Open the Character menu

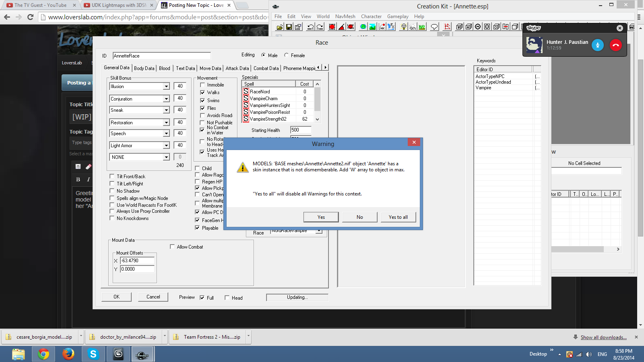371,16
